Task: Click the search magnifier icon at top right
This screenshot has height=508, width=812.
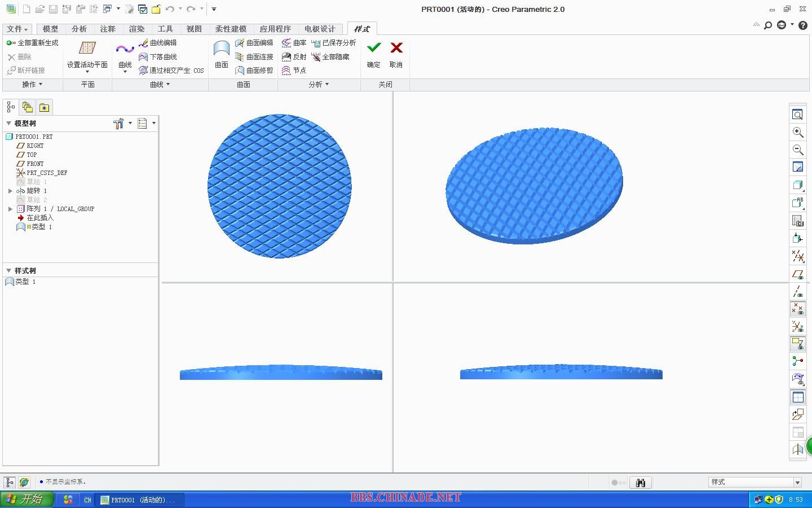Action: 768,25
